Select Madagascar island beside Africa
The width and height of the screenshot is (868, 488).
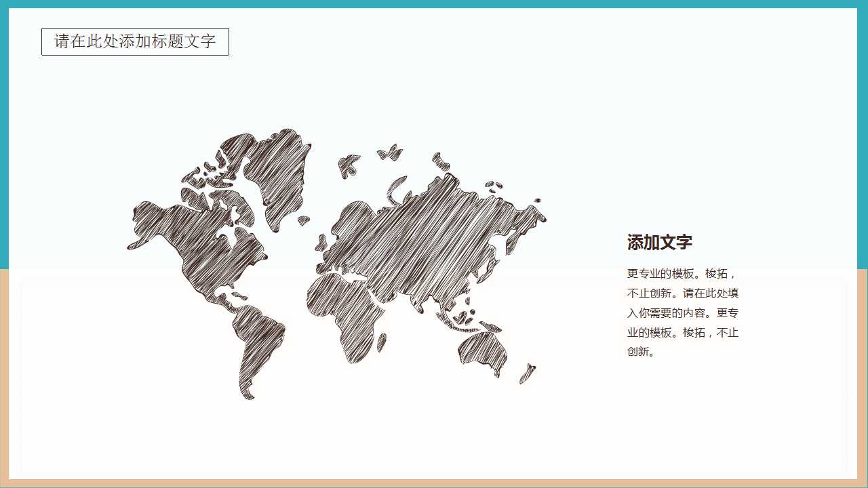click(382, 342)
